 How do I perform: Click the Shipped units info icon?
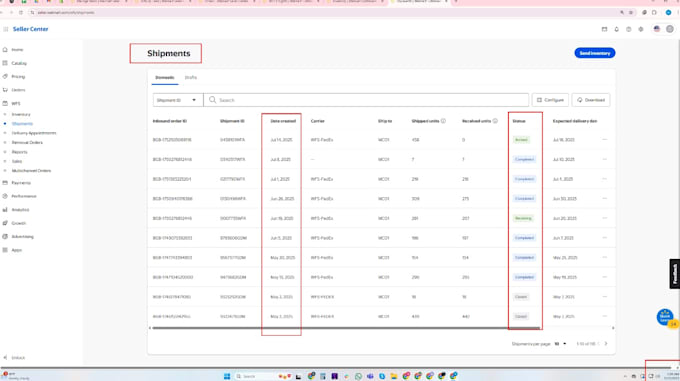[x=443, y=121]
